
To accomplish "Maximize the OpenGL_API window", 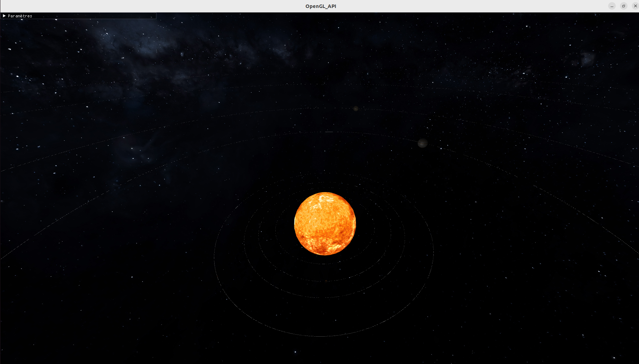I will 623,6.
